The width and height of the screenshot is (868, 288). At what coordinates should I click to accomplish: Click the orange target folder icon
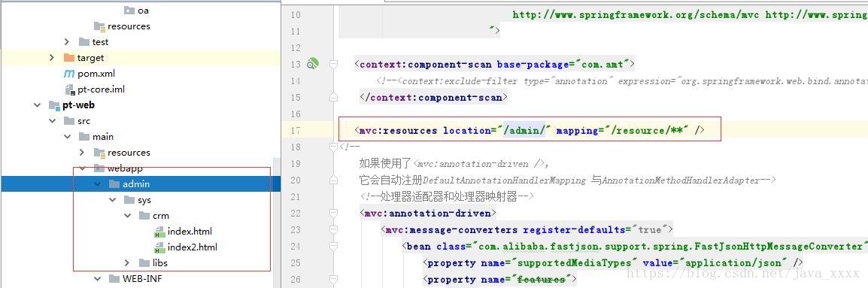[x=68, y=58]
